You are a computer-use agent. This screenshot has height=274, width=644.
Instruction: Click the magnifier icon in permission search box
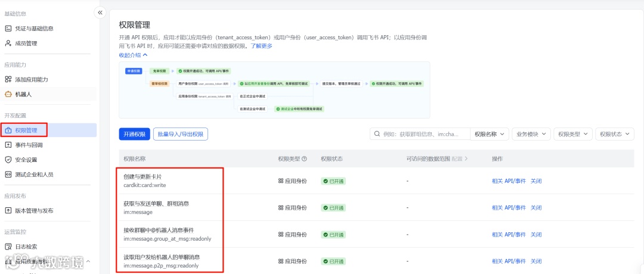[x=377, y=134]
